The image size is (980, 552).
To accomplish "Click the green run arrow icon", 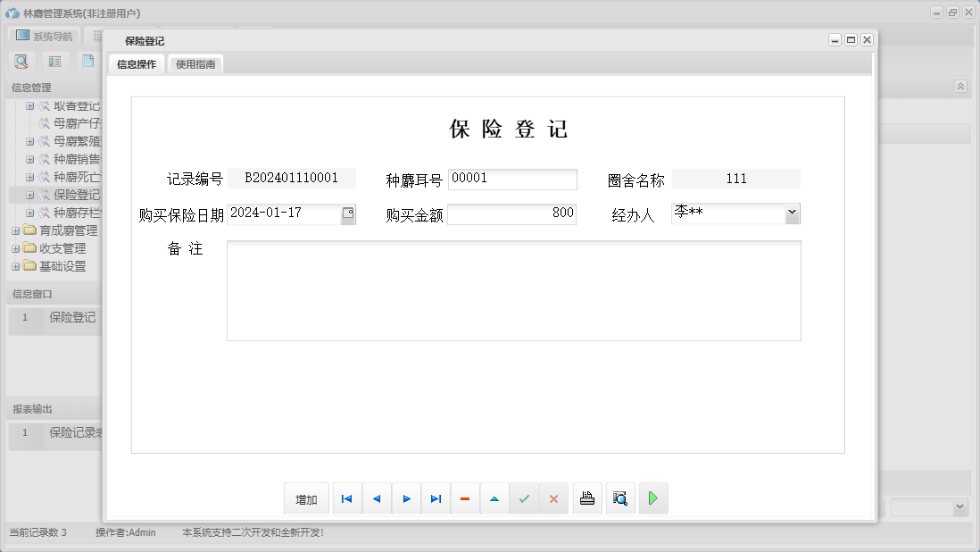I will coord(652,498).
